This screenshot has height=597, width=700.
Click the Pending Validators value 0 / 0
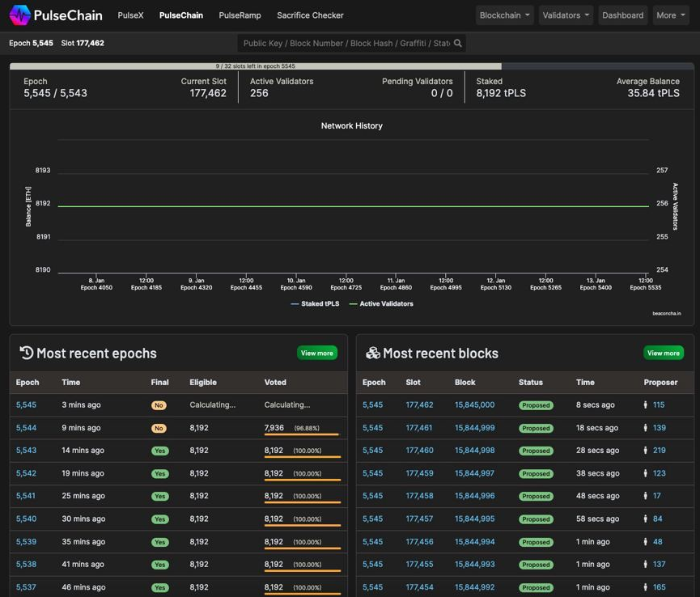[442, 93]
